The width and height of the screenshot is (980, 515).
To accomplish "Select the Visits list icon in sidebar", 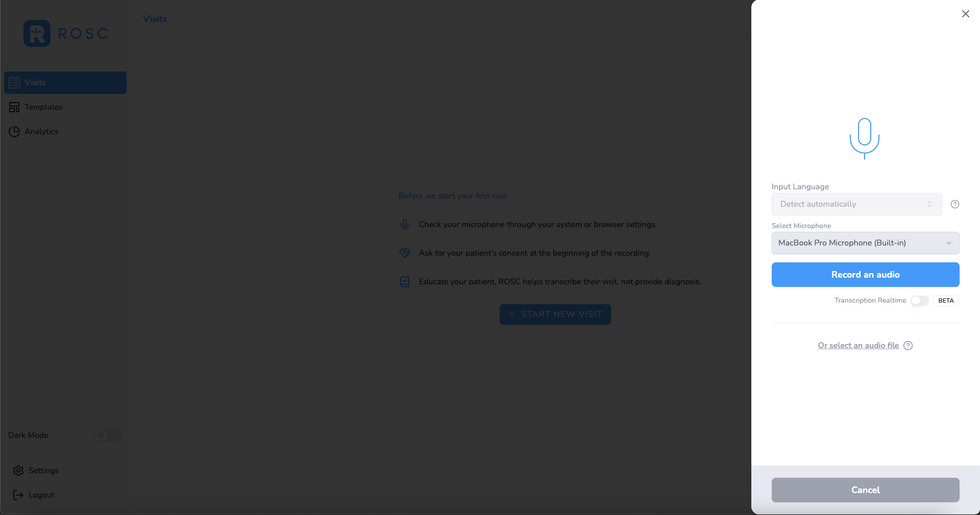I will point(14,82).
